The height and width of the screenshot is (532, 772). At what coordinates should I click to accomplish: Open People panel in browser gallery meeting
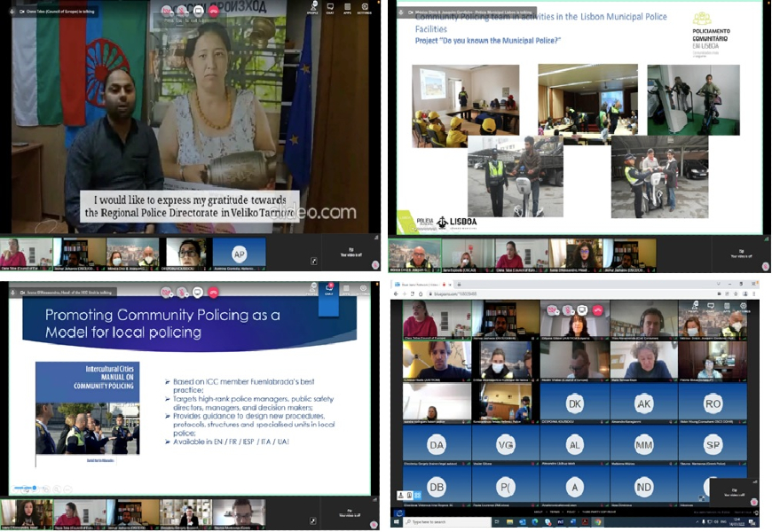click(695, 307)
